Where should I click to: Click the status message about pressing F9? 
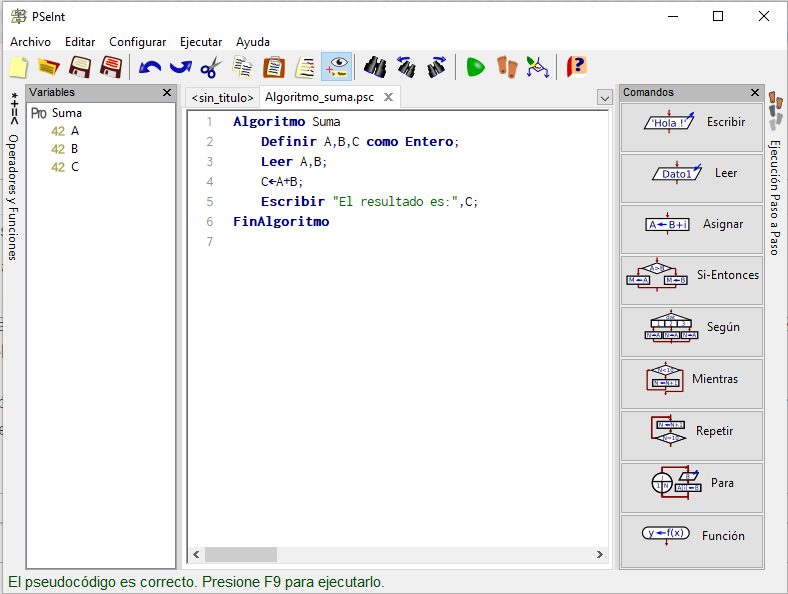point(196,582)
